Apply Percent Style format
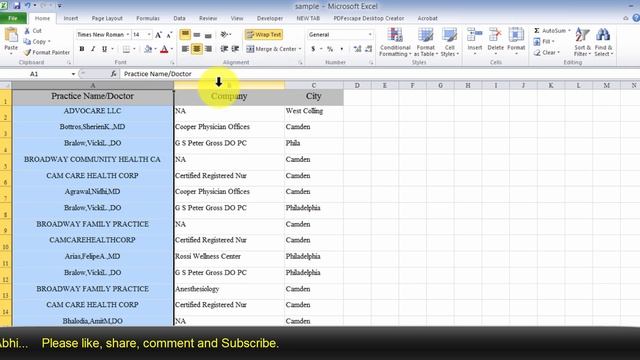The width and height of the screenshot is (640, 360). tap(330, 49)
